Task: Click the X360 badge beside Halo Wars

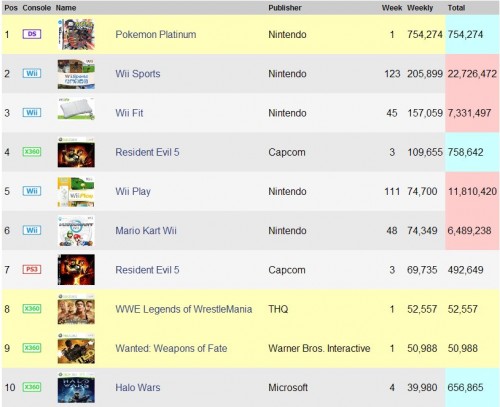Action: [32, 387]
